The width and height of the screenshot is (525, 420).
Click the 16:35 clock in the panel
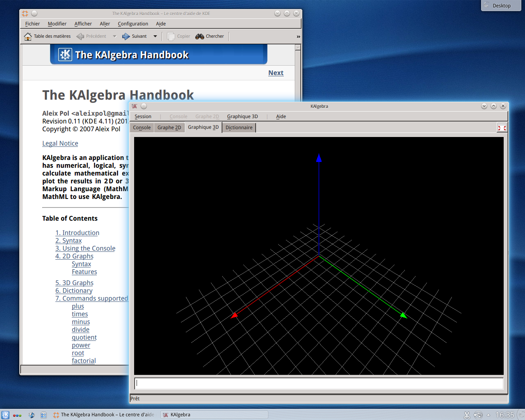(505, 415)
